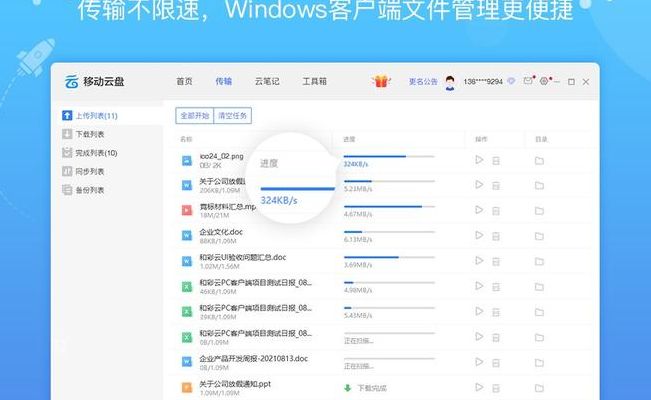Viewport: 651px width, 400px height.
Task: Start upload of ioo24_02.png
Action: 479,160
